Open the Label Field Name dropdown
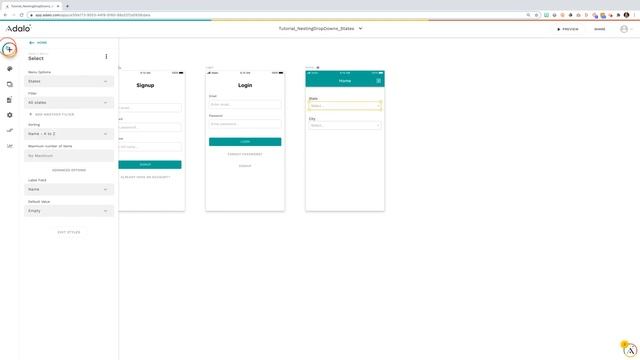640x360 pixels. [69, 189]
